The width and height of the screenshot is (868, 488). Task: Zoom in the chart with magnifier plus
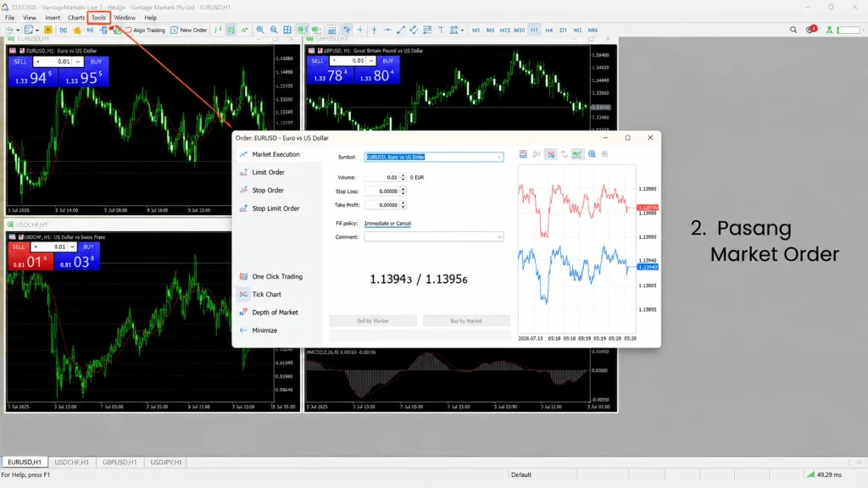260,30
